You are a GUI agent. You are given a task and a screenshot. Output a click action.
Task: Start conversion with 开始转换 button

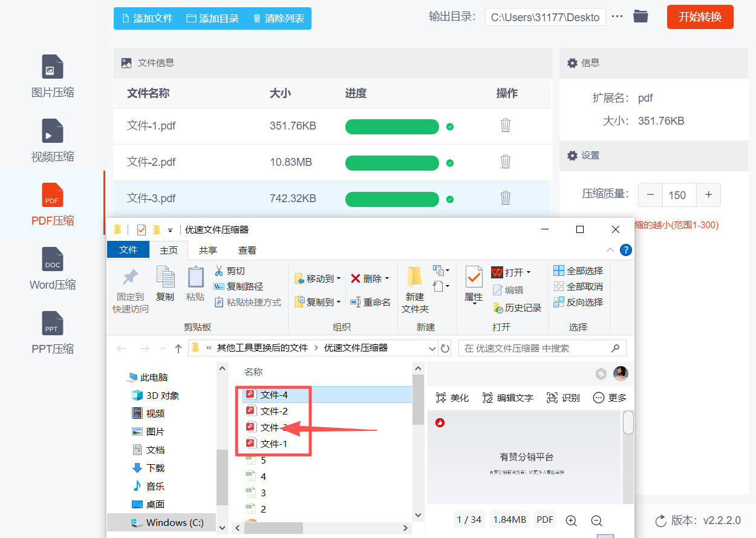click(700, 17)
